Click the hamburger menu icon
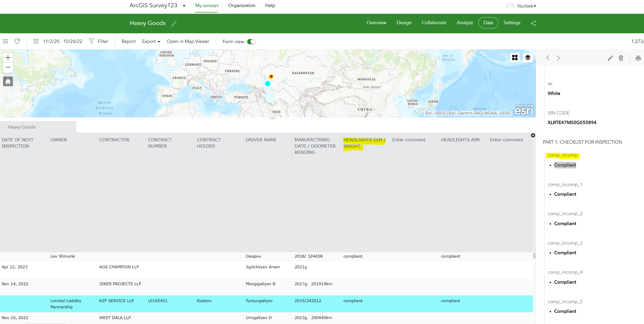The height and width of the screenshot is (324, 644). click(x=5, y=41)
